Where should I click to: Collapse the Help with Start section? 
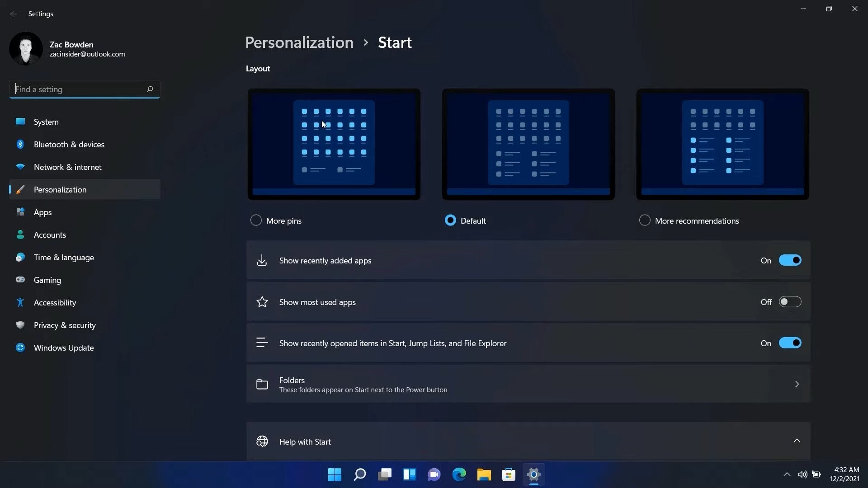pyautogui.click(x=797, y=441)
